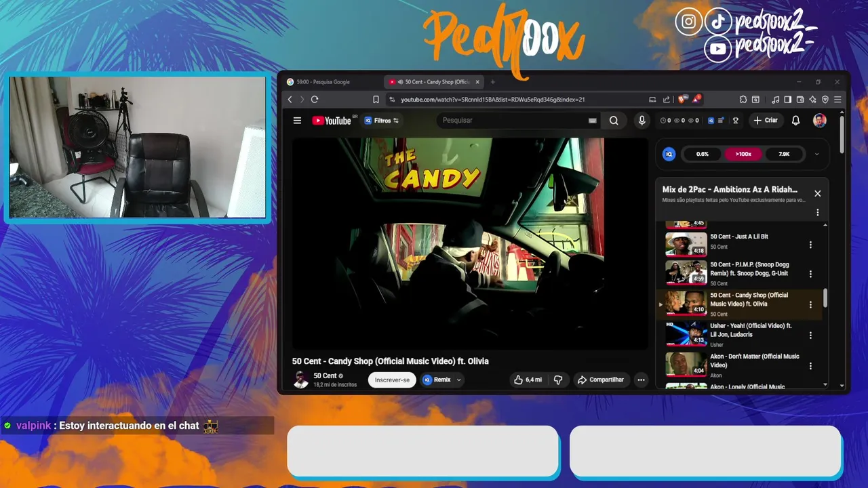Click the vidIQ Remix button
The height and width of the screenshot is (488, 868).
(437, 380)
